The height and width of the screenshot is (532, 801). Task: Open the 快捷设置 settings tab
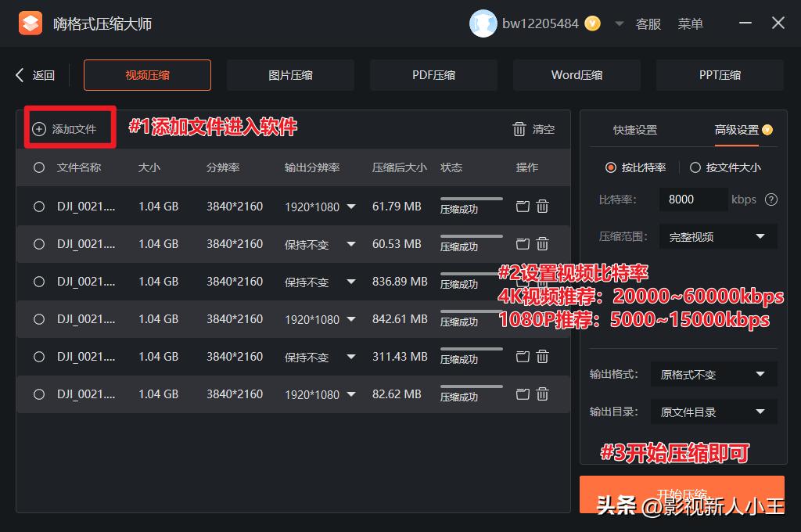click(635, 130)
